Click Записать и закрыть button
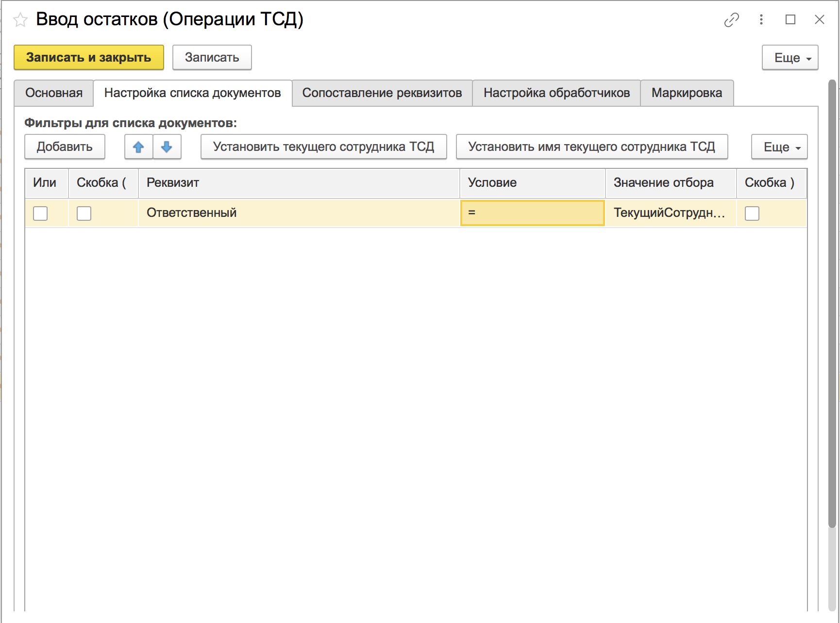The image size is (840, 623). point(89,58)
